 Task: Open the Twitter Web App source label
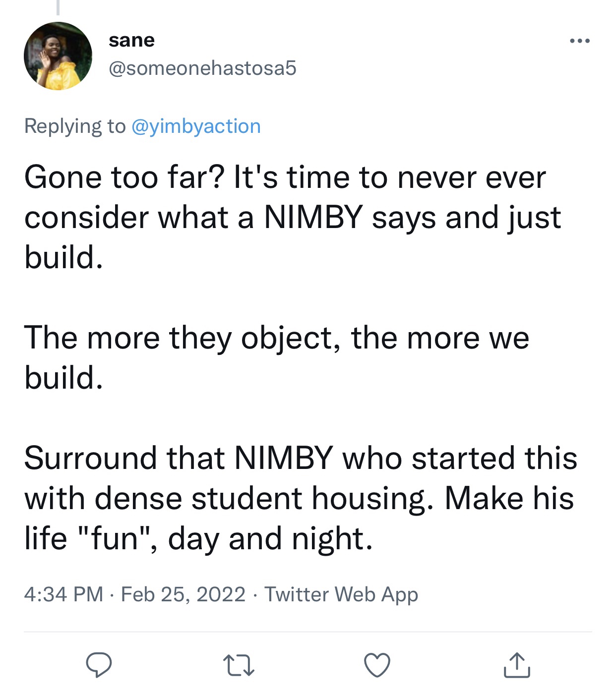click(341, 594)
